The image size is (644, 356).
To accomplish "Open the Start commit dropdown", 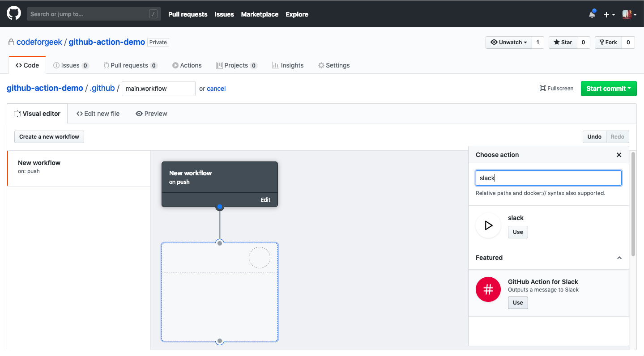I will coord(609,89).
